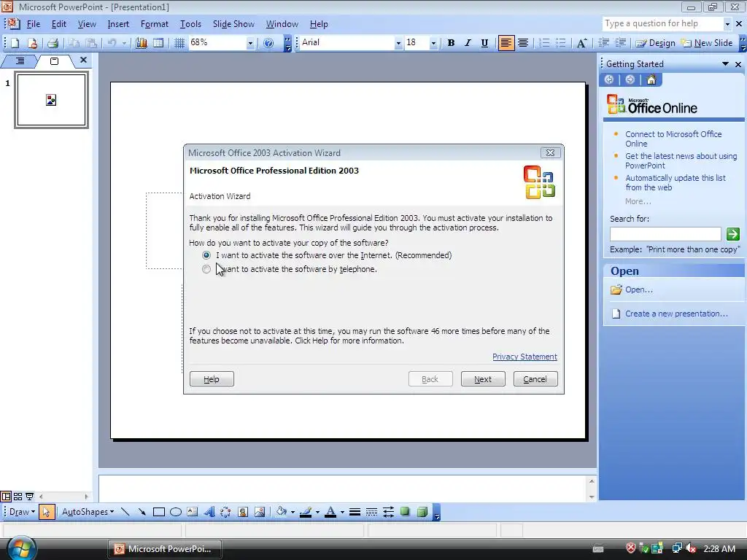Click Create a new presentation link
The image size is (747, 560).
[x=676, y=314]
